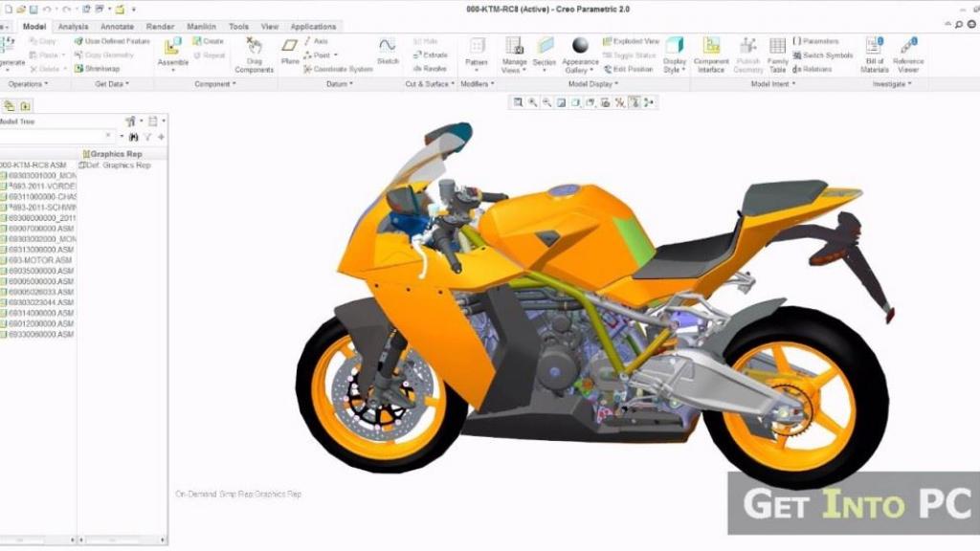Click Edit Position in Model Display
Viewport: 980px width, 551px height.
pos(628,69)
